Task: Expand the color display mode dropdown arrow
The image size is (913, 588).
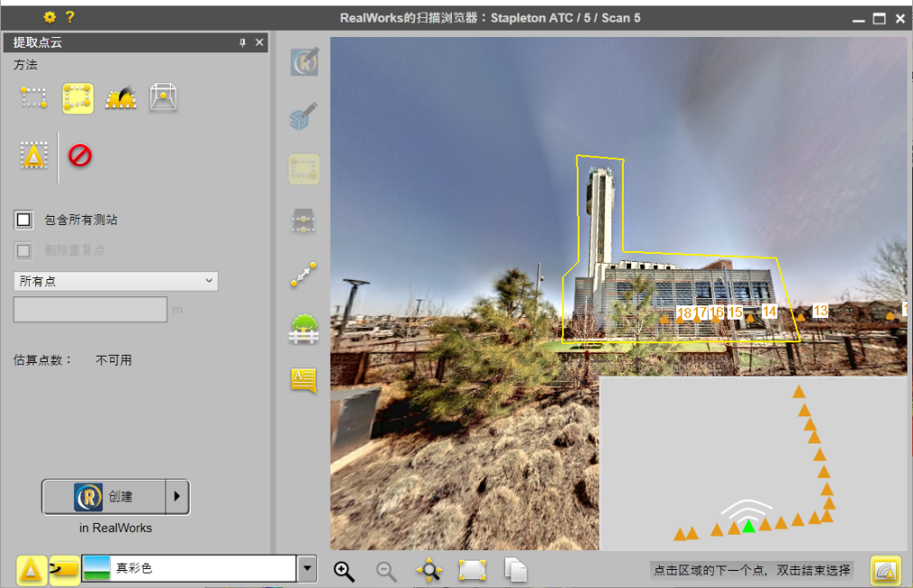Action: click(x=306, y=569)
